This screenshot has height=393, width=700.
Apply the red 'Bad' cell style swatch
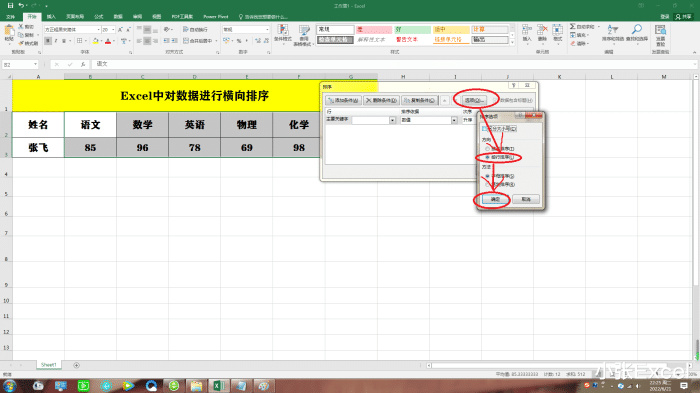tap(374, 29)
